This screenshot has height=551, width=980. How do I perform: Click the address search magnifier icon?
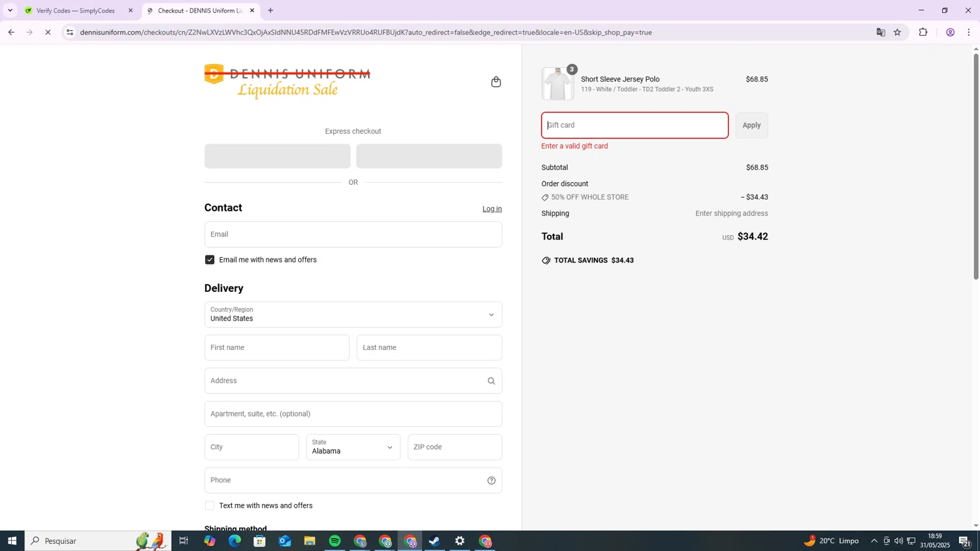coord(491,381)
